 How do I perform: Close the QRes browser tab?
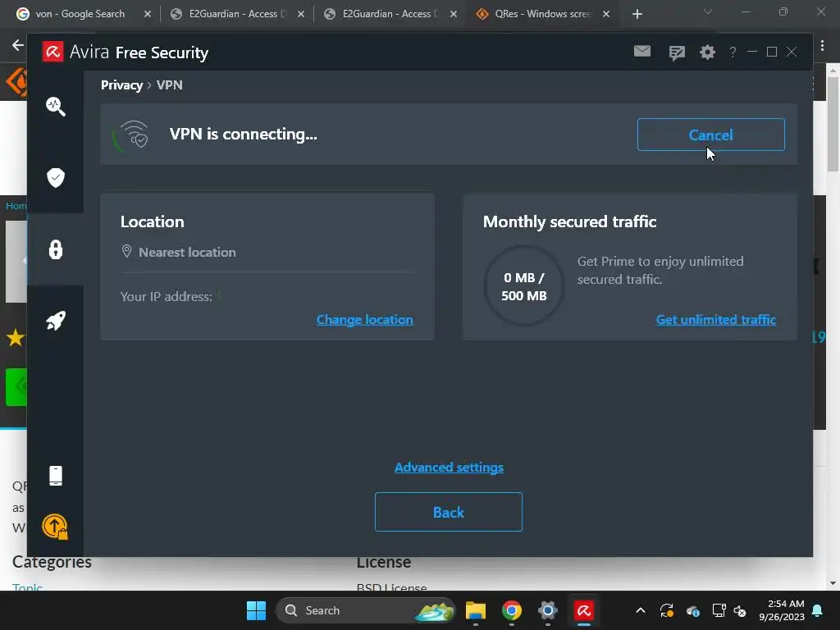[x=606, y=14]
